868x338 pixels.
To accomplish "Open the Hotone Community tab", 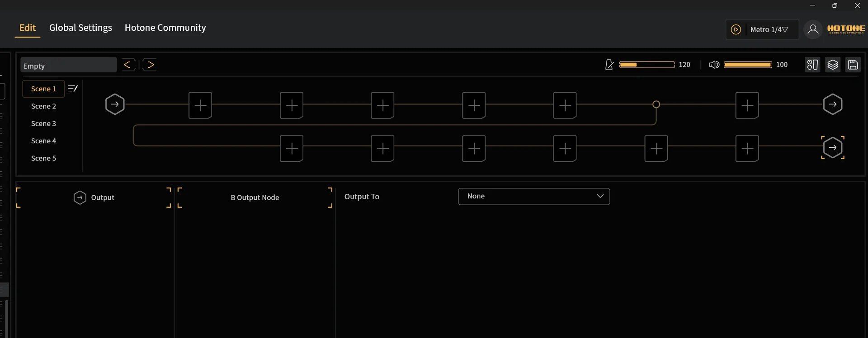I will point(165,28).
